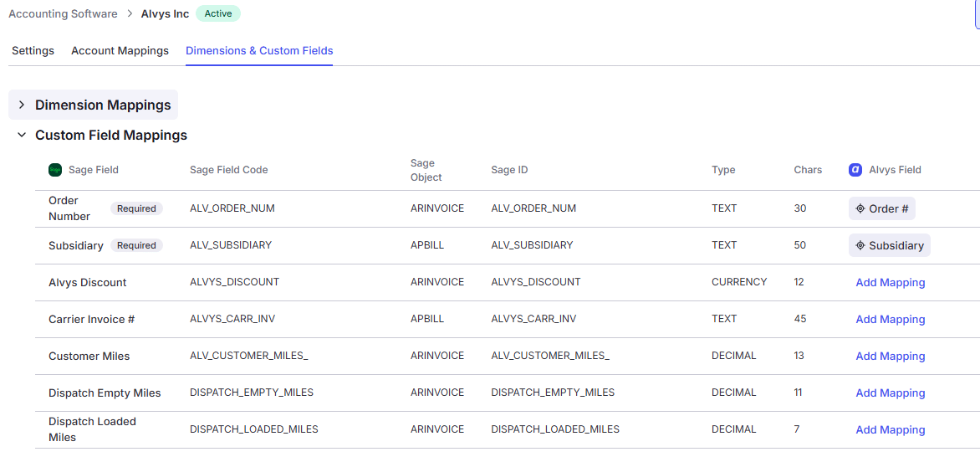Add mapping for Carrier Invoice #

pos(890,320)
